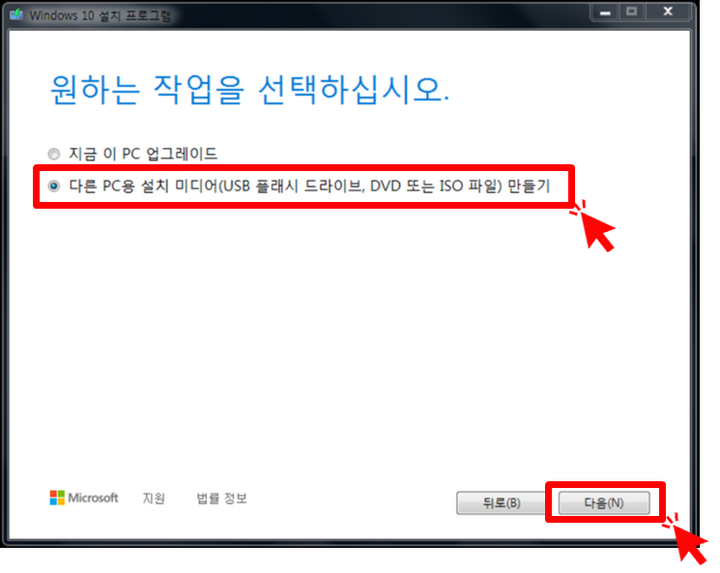Image resolution: width=720 pixels, height=573 pixels.
Task: Click the 뒤로(B) button
Action: coord(501,503)
